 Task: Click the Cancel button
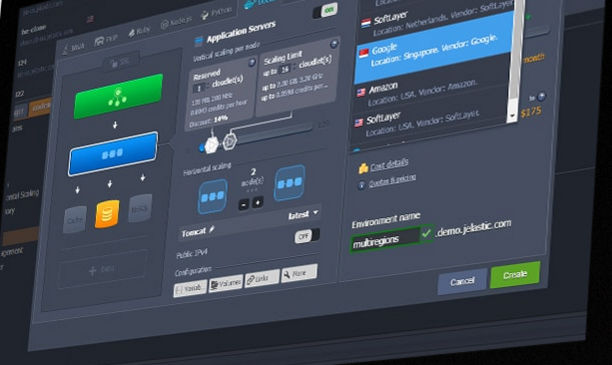point(463,281)
